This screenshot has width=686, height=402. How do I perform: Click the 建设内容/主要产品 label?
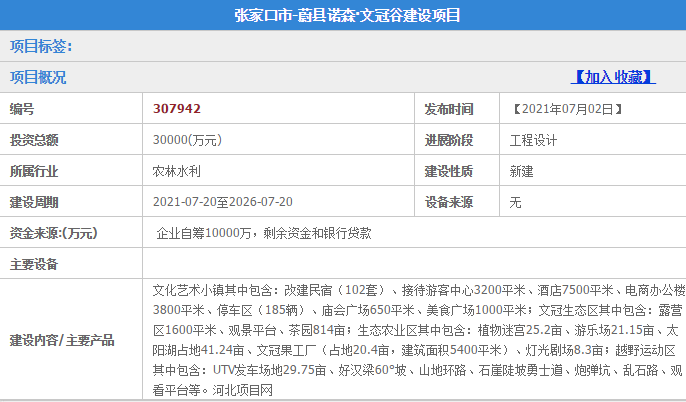62,340
